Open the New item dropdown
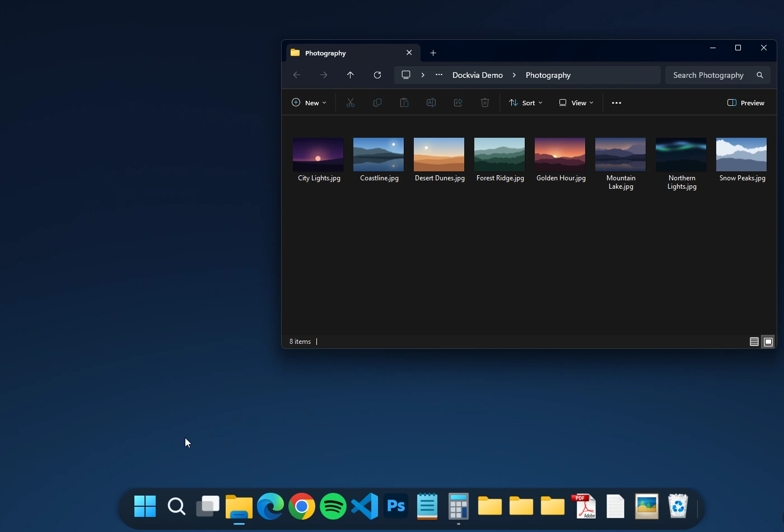Viewport: 784px width, 532px height. click(x=309, y=103)
